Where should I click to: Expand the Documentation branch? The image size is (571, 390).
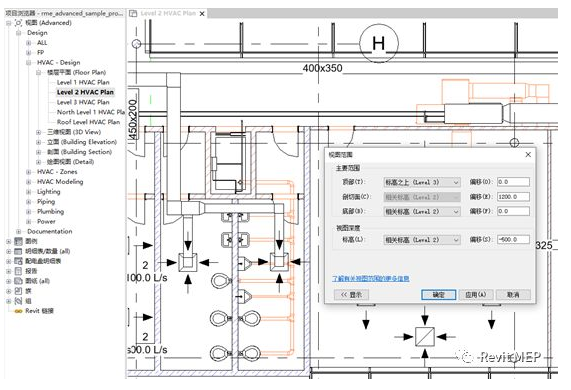[19, 231]
